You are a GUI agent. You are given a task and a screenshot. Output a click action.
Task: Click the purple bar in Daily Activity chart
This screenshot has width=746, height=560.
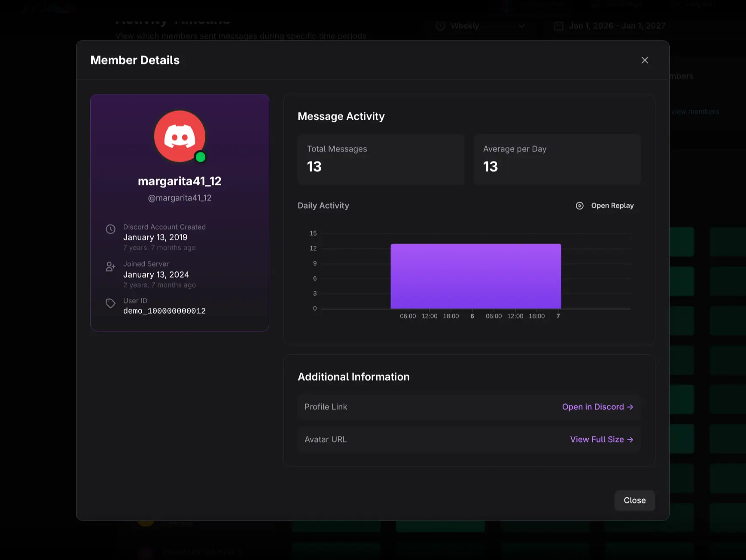coord(476,276)
